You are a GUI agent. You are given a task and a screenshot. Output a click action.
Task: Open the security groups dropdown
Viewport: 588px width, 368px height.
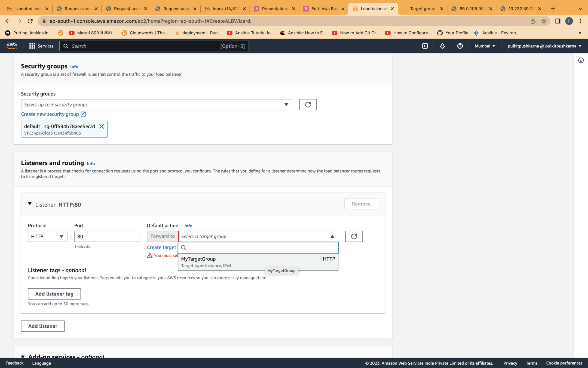coord(156,105)
